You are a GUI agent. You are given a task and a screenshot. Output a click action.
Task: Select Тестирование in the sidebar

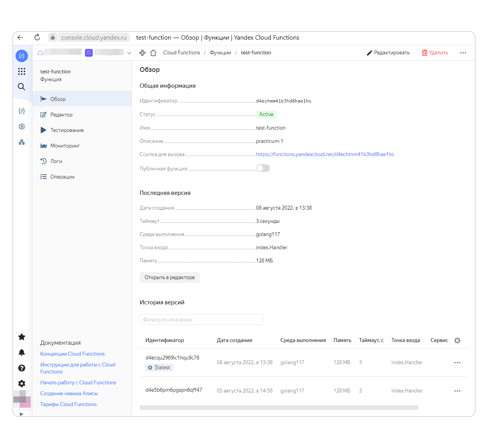click(82, 130)
